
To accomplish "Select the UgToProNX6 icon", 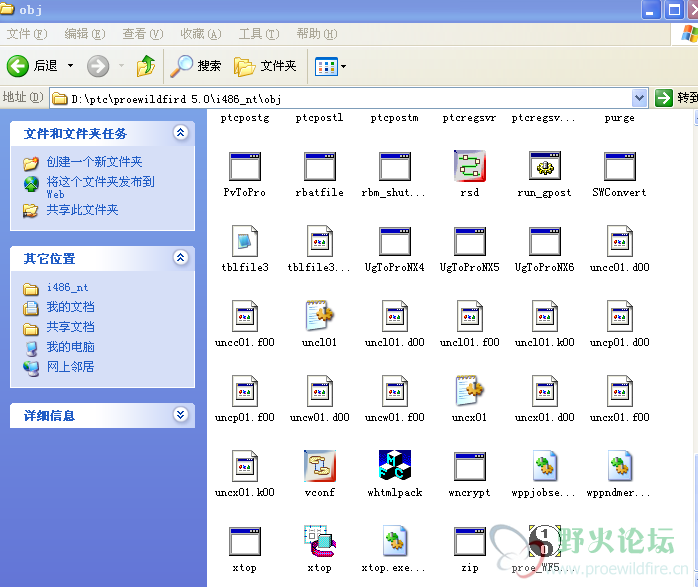I will click(x=545, y=241).
